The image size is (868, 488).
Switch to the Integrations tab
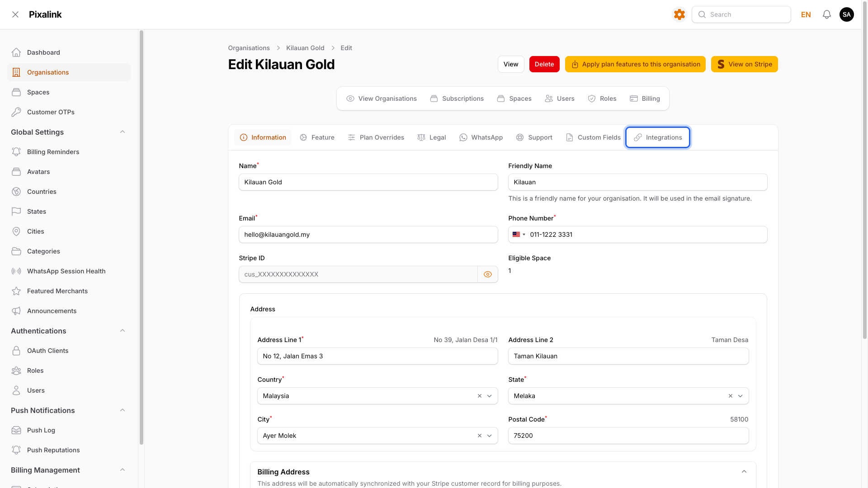pos(658,137)
